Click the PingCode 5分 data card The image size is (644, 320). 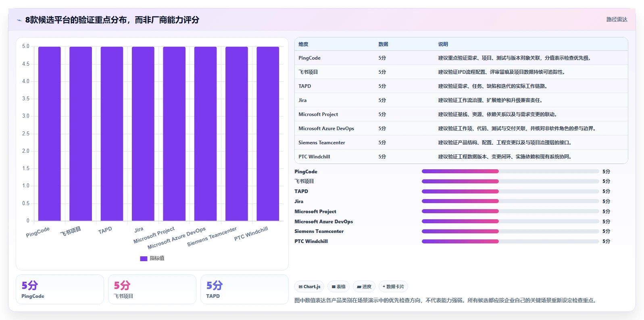60,289
